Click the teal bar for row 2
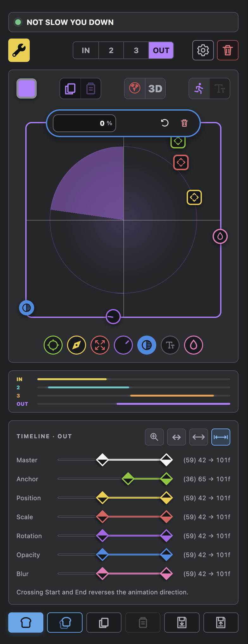The width and height of the screenshot is (248, 644). [x=89, y=387]
